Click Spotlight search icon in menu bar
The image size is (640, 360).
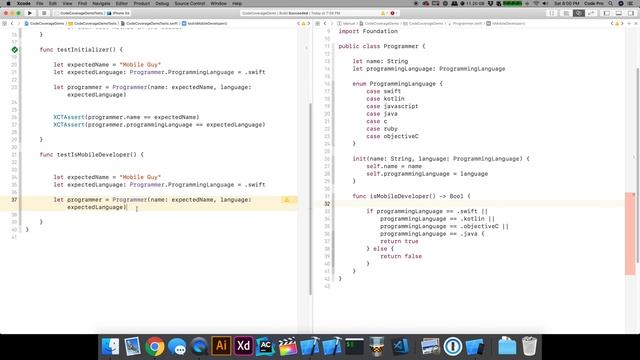click(x=611, y=3)
